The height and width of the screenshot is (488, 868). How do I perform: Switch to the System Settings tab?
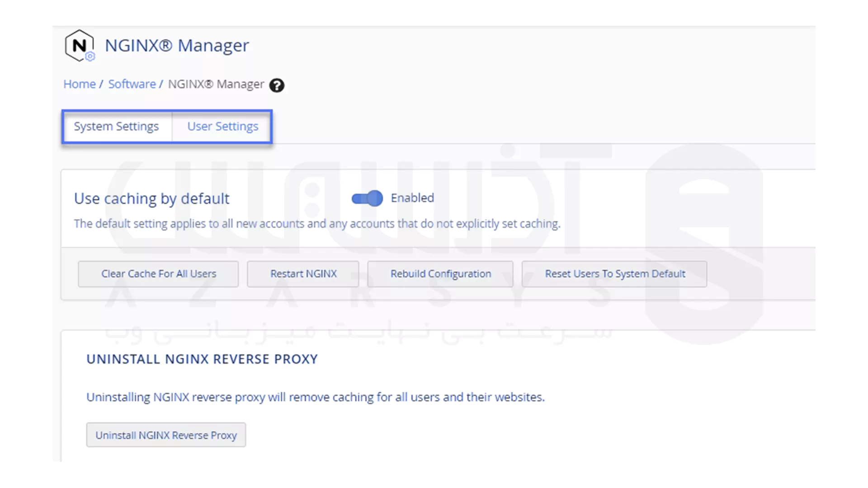[x=117, y=127]
